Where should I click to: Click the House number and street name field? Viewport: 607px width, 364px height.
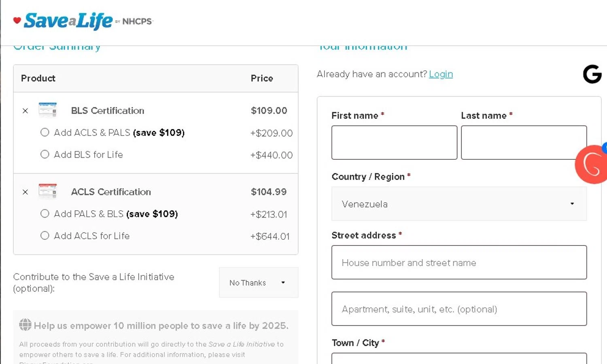click(459, 262)
